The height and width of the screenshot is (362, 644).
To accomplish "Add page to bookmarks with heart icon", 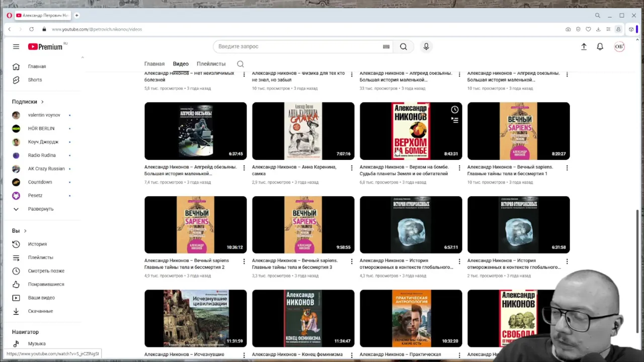I will click(588, 29).
